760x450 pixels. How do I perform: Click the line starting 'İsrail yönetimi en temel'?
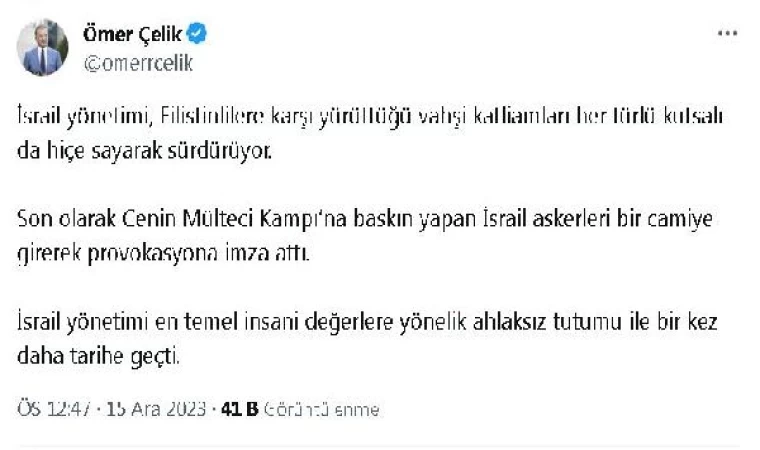(367, 321)
